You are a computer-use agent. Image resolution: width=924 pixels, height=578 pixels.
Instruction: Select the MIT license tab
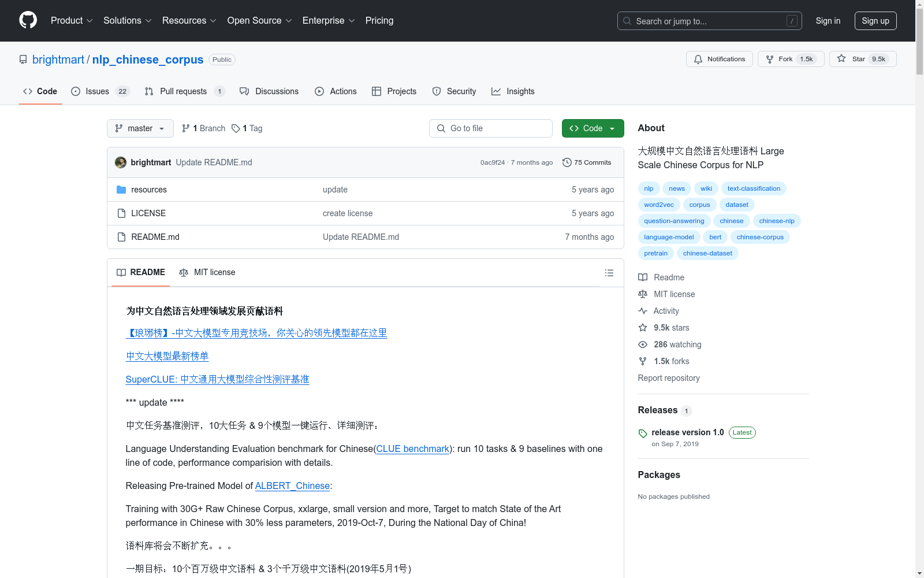click(x=207, y=272)
